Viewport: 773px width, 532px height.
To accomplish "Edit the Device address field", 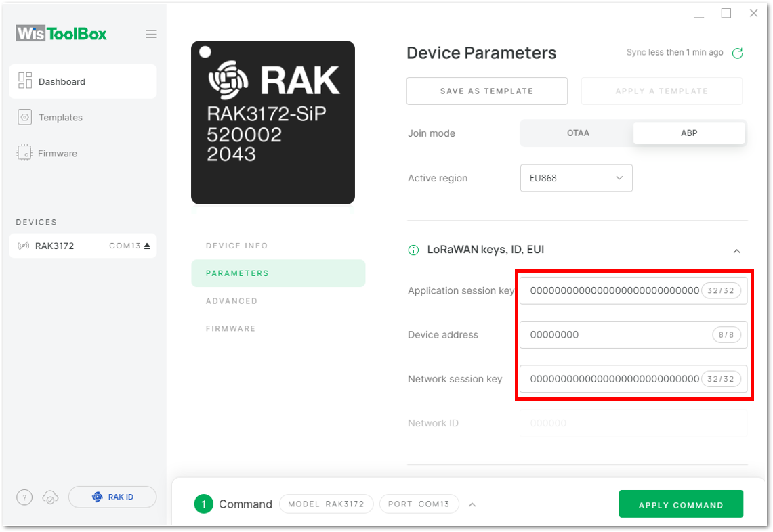I will 633,335.
